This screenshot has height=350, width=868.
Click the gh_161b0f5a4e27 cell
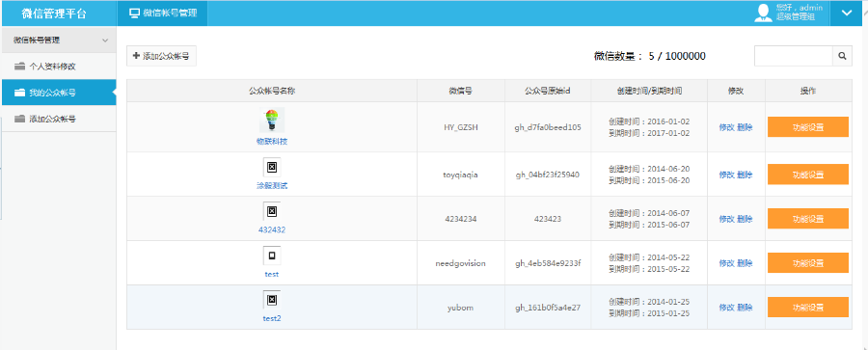point(548,308)
